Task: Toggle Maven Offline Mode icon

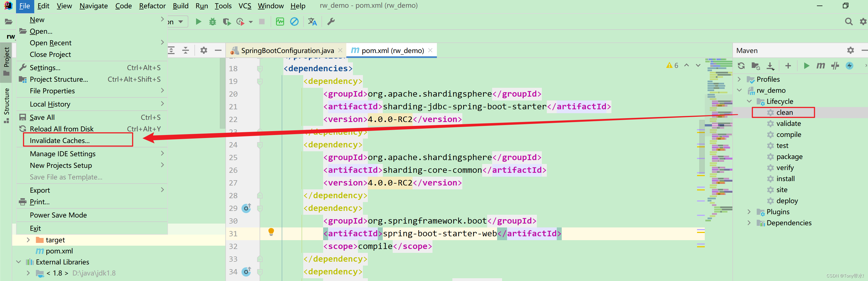Action: coord(835,66)
